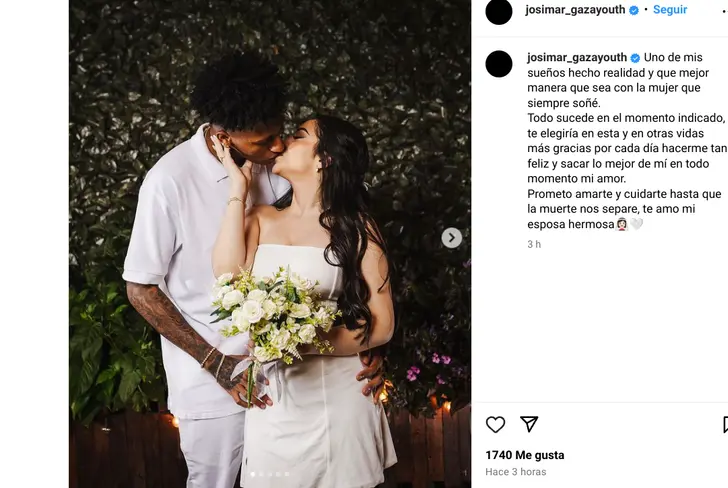Select the first carousel indicator dot
728x488 pixels.
tap(253, 474)
